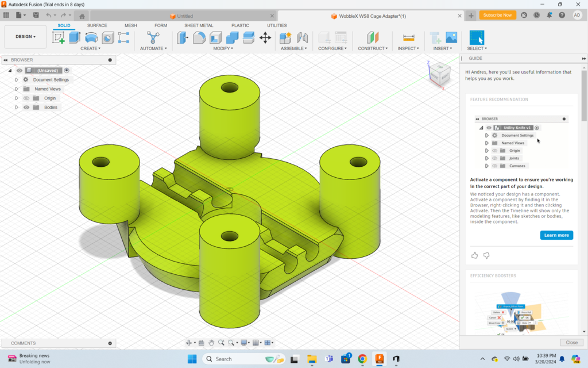Toggle visibility of the (Unsaved) component
Viewport: 588px width, 368px height.
coord(20,70)
